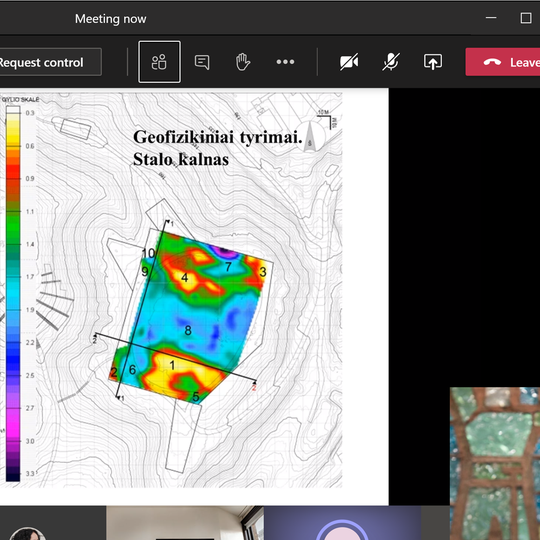540x540 pixels.
Task: Click the Meeting now title text
Action: (111, 19)
